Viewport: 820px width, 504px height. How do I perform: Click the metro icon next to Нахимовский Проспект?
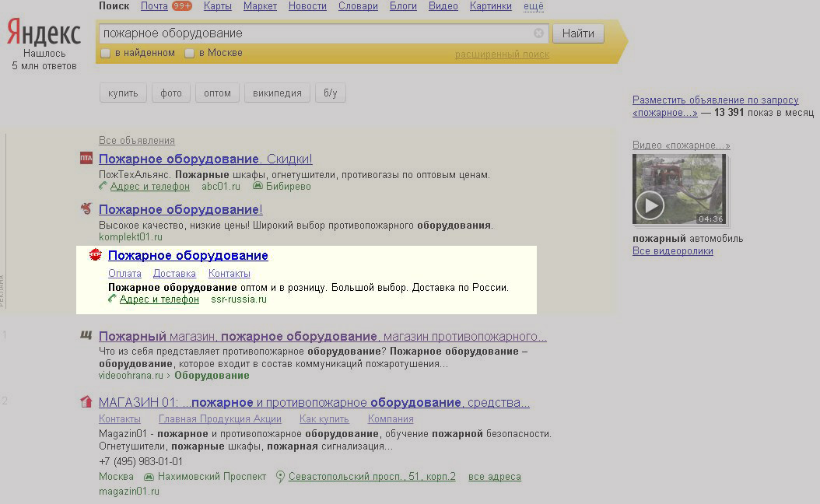pos(149,477)
